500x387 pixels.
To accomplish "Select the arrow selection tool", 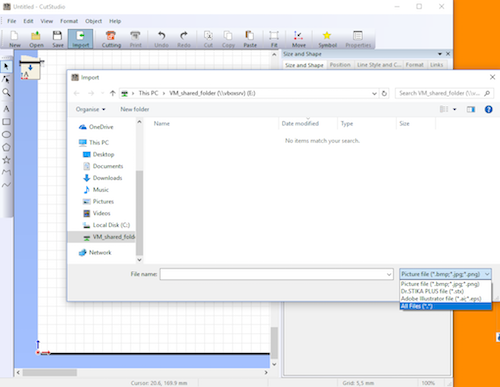I will pyautogui.click(x=6, y=67).
